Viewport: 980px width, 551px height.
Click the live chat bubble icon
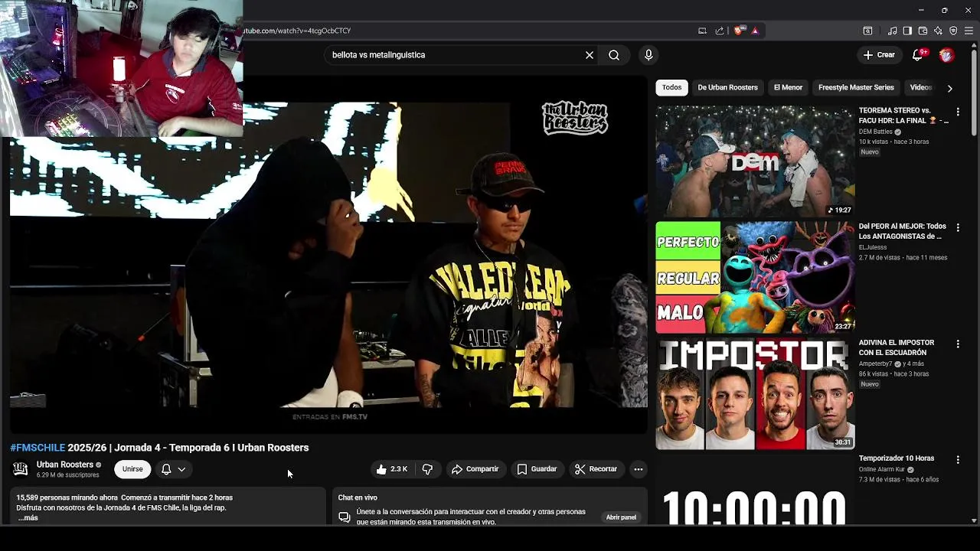tap(345, 517)
